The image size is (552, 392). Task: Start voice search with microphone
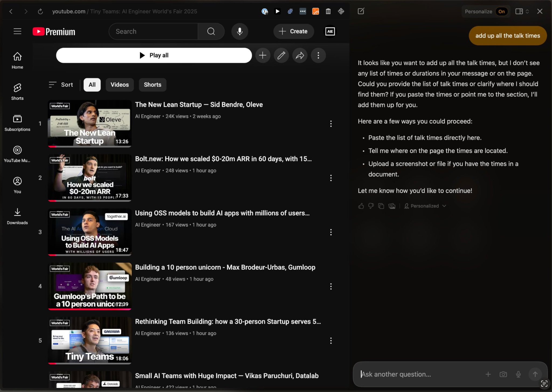coord(240,32)
